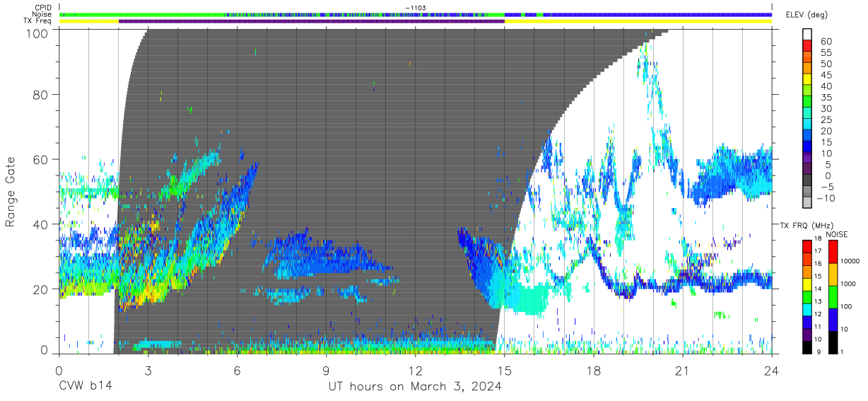Click the 'TX FRQ (MHz)' legend title
Viewport: 868px width, 401px height.
[x=807, y=225]
